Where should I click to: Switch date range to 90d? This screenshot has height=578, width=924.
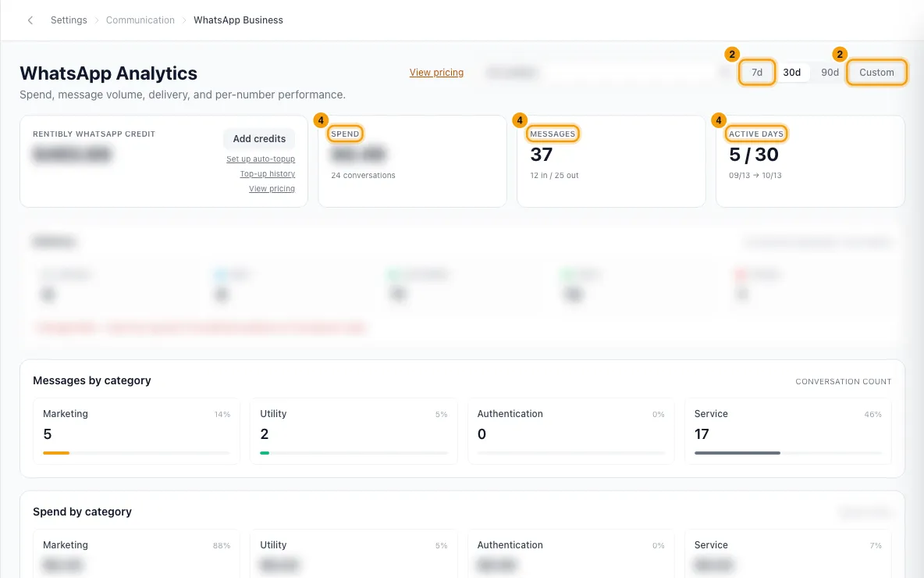pos(830,73)
